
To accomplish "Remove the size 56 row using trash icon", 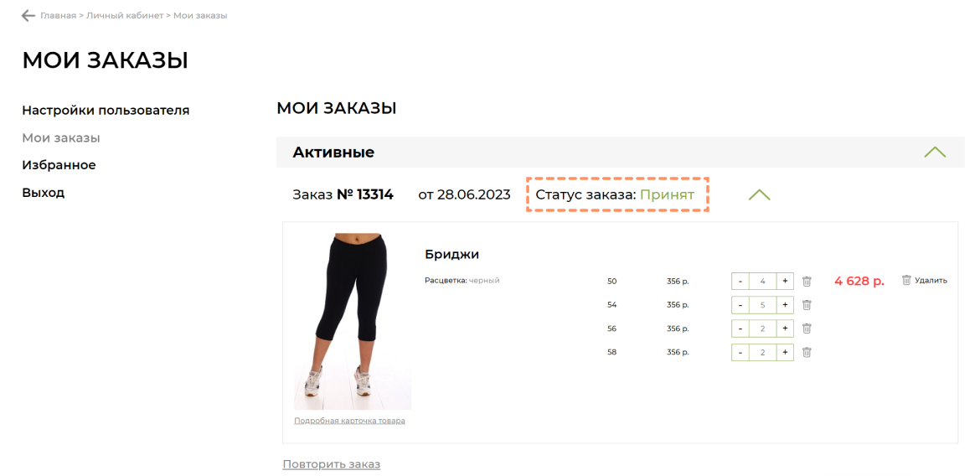I will (x=807, y=329).
